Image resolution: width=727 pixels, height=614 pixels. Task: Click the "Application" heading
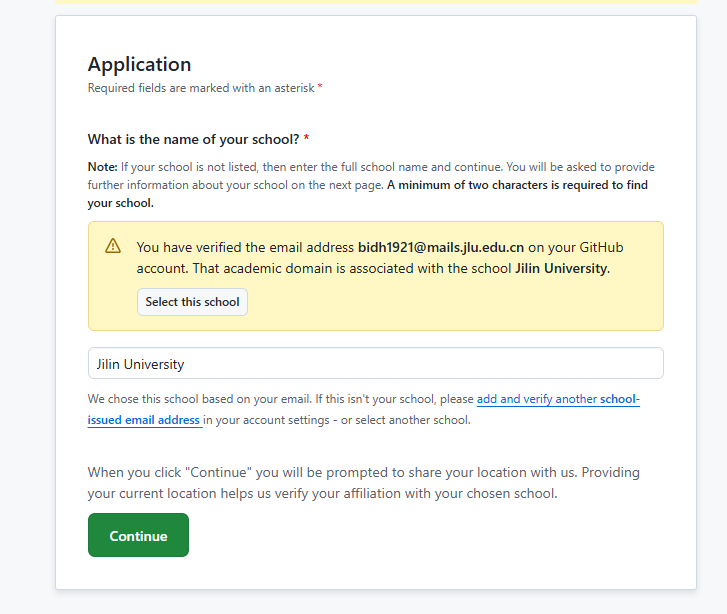139,64
